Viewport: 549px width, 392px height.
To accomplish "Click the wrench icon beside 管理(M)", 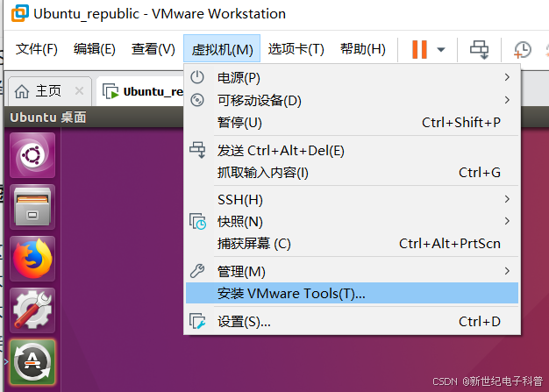I will click(197, 271).
